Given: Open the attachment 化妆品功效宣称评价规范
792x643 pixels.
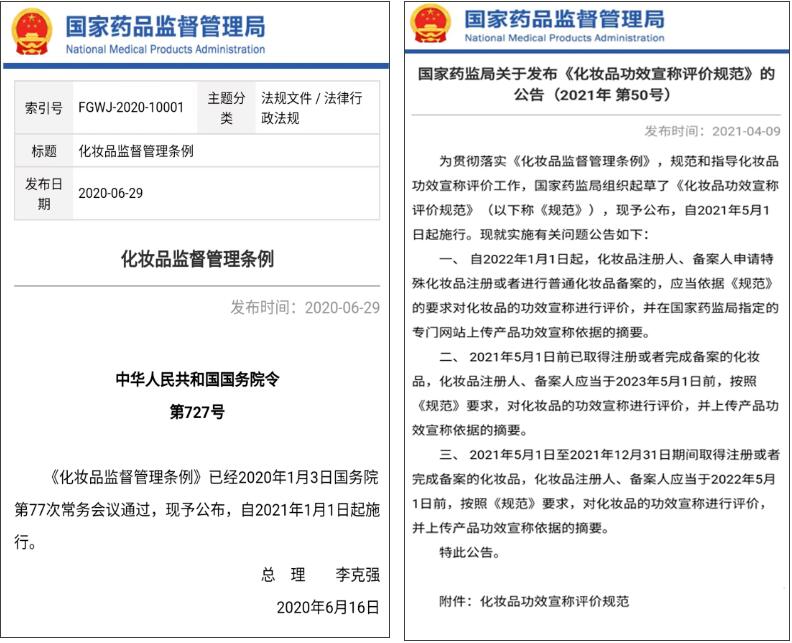Looking at the screenshot, I should pos(555,601).
